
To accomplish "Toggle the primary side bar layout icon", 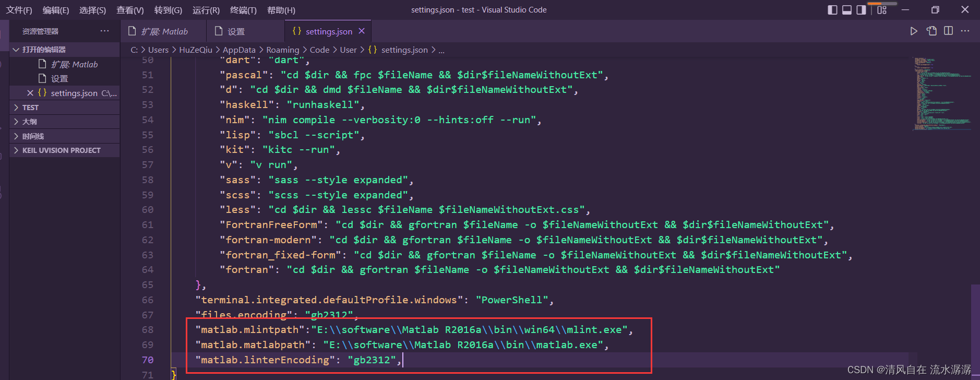I will (x=832, y=10).
